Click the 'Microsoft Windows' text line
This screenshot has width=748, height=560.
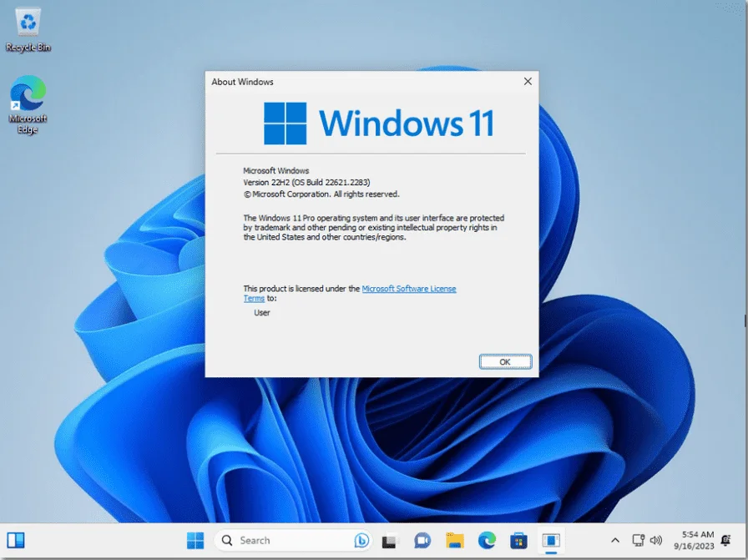tap(276, 170)
